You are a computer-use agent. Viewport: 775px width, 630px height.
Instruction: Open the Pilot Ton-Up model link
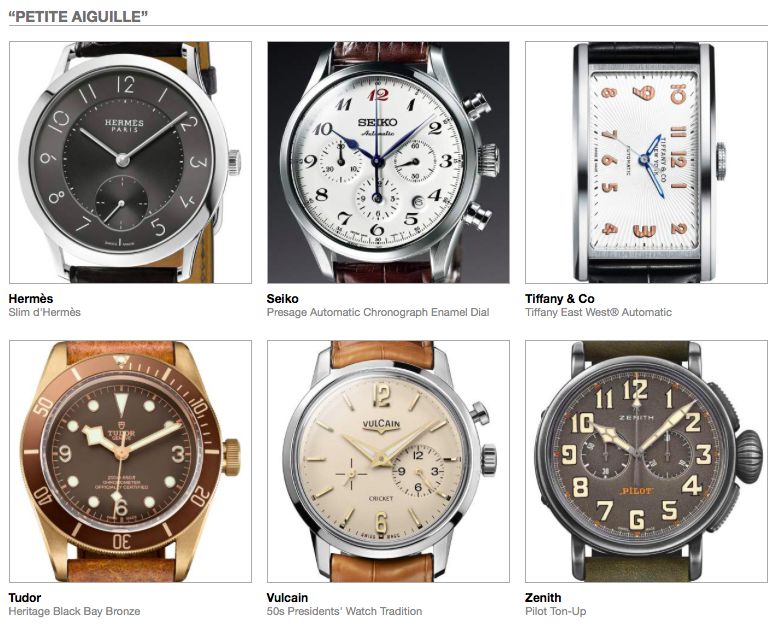point(556,611)
